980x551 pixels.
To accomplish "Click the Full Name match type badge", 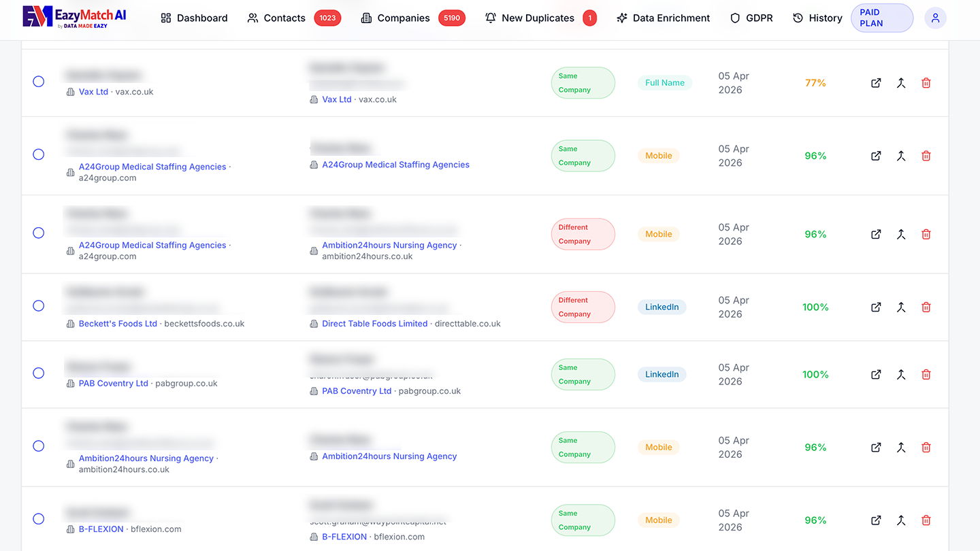I will (x=665, y=83).
